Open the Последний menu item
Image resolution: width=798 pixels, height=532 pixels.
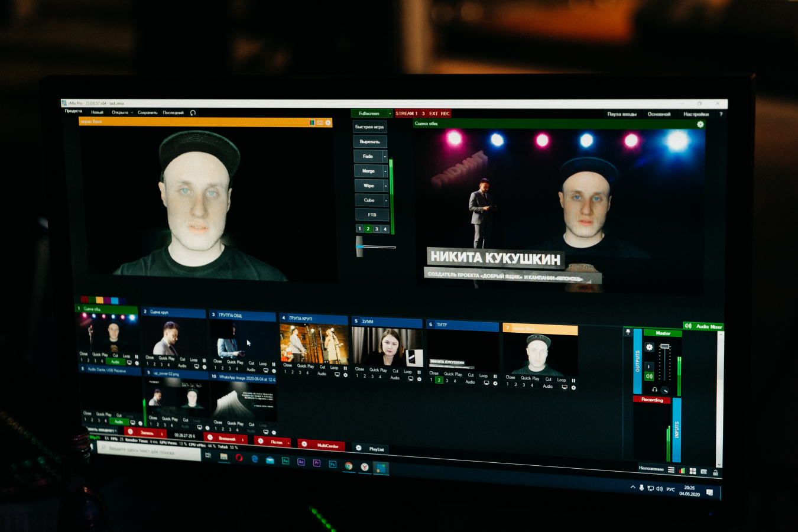pos(173,112)
